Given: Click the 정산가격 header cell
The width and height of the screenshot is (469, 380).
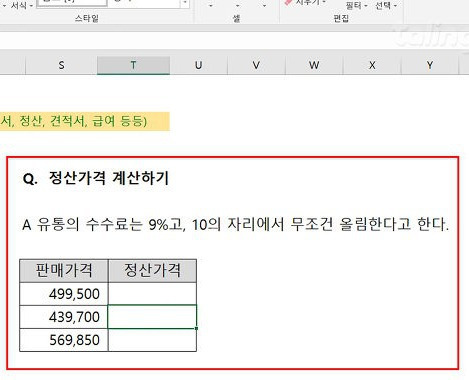Looking at the screenshot, I should 152,271.
